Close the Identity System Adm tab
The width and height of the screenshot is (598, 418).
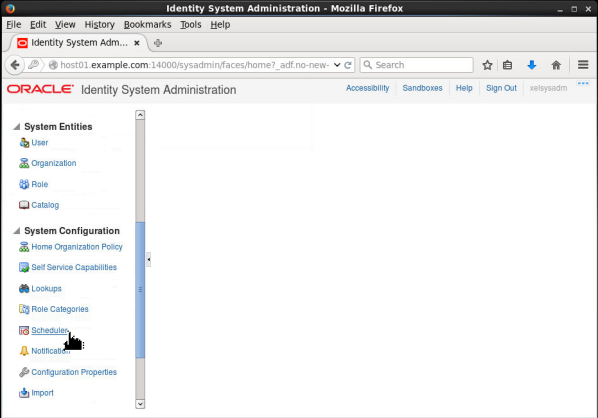point(137,43)
